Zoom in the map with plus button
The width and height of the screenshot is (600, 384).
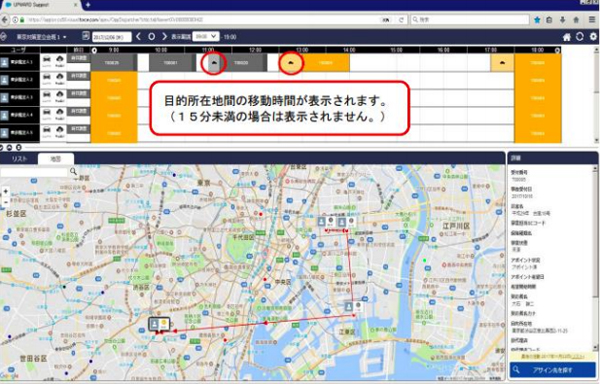click(5, 191)
